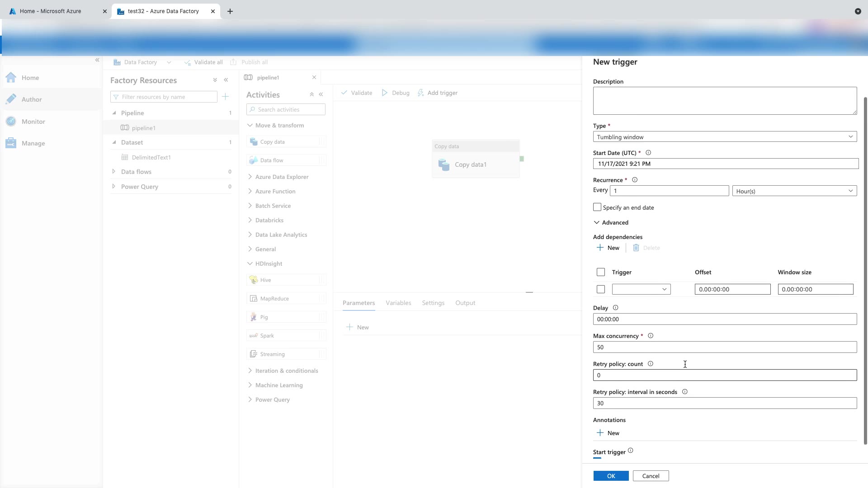Click the Retry policy interval info icon
Viewport: 868px width, 488px height.
[x=685, y=392]
